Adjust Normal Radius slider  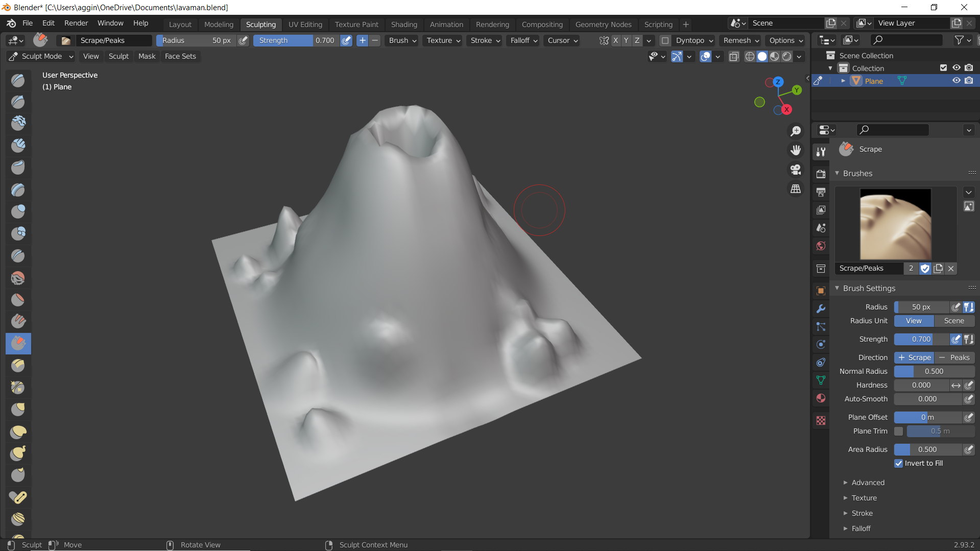934,371
